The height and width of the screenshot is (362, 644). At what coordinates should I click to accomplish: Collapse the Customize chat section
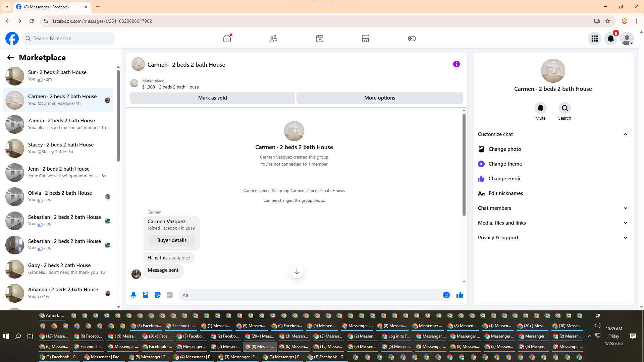click(x=625, y=134)
